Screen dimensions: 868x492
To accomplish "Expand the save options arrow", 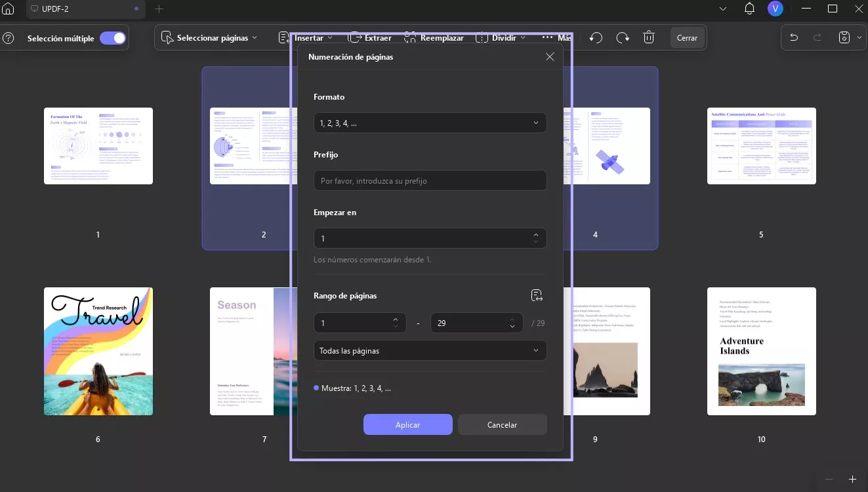I will point(859,38).
